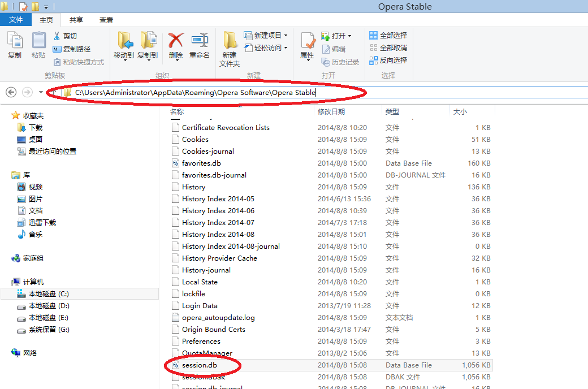Image resolution: width=588 pixels, height=389 pixels.
Task: Select System Reserved (G:) drive
Action: (44, 330)
